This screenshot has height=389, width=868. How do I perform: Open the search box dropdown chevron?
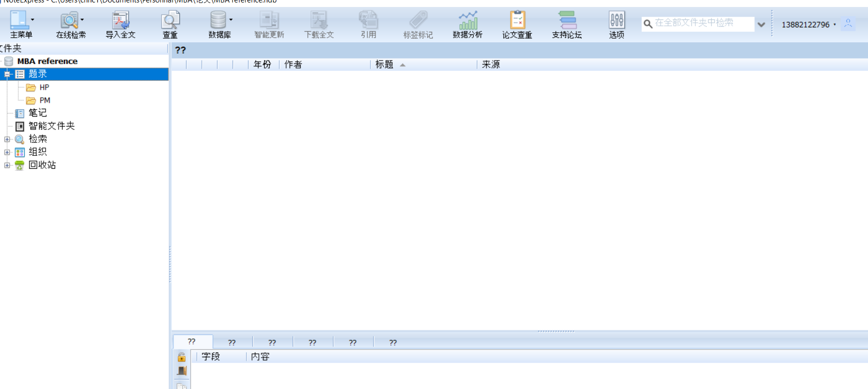761,24
